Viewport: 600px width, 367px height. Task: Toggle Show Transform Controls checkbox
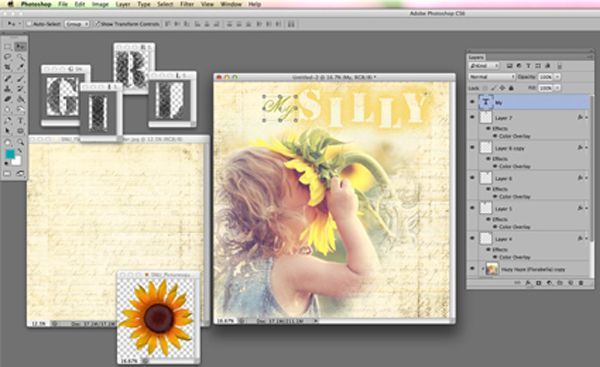pyautogui.click(x=97, y=24)
